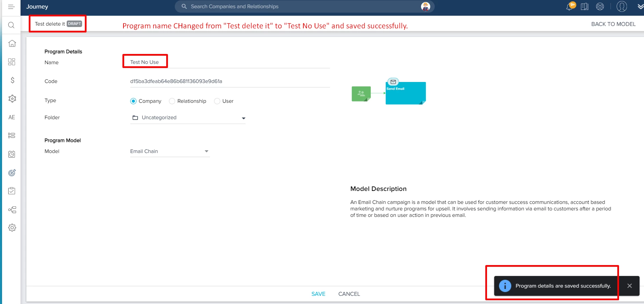This screenshot has width=644, height=304.
Task: Open the book documentation icon in header
Action: 584,6
